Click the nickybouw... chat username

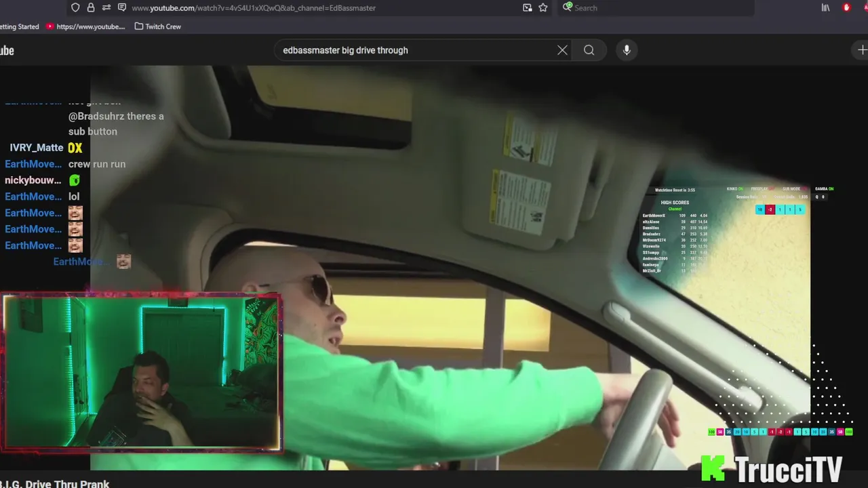33,180
